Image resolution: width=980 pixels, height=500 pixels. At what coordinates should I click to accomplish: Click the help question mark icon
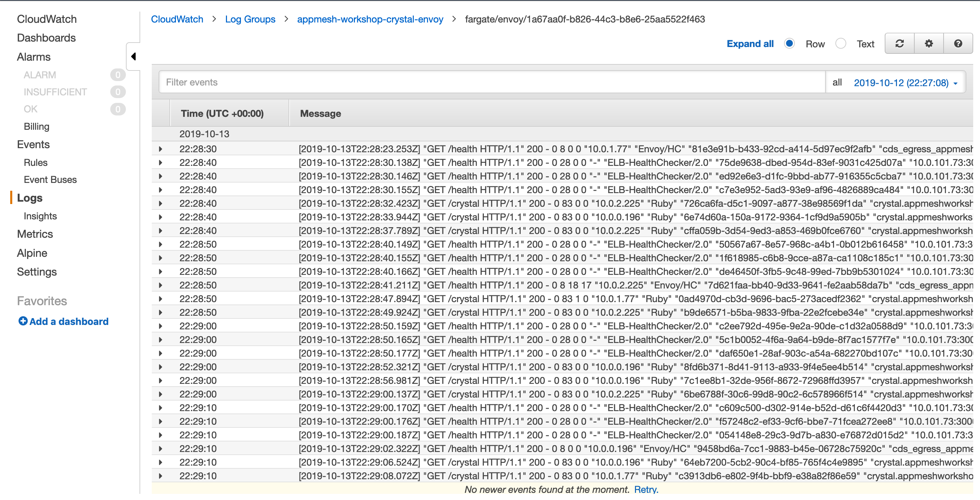point(958,44)
